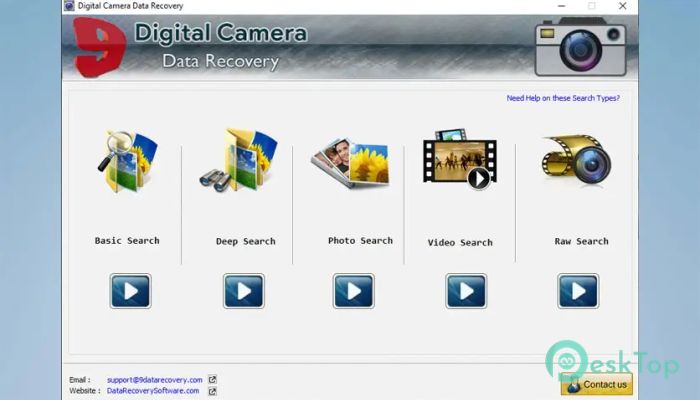The image size is (700, 400).
Task: Click the Raw Search film reel lens icon
Action: point(577,159)
